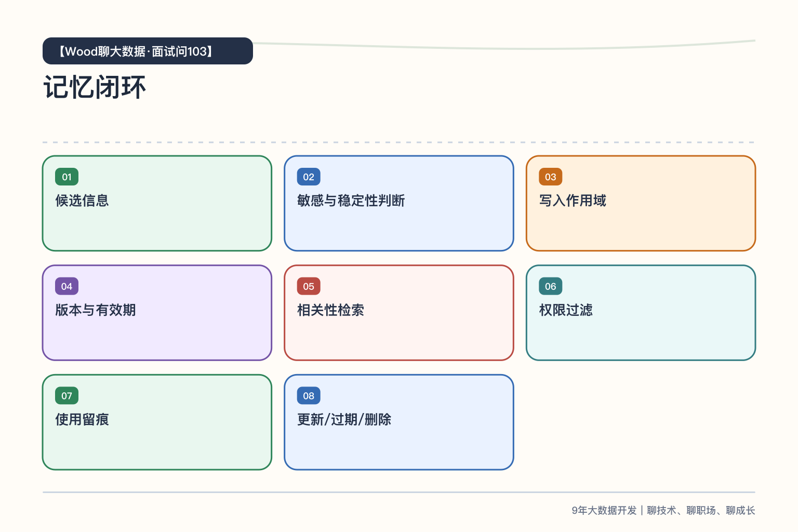
Task: Select the 更新/过期/删除 card text
Action: click(344, 420)
